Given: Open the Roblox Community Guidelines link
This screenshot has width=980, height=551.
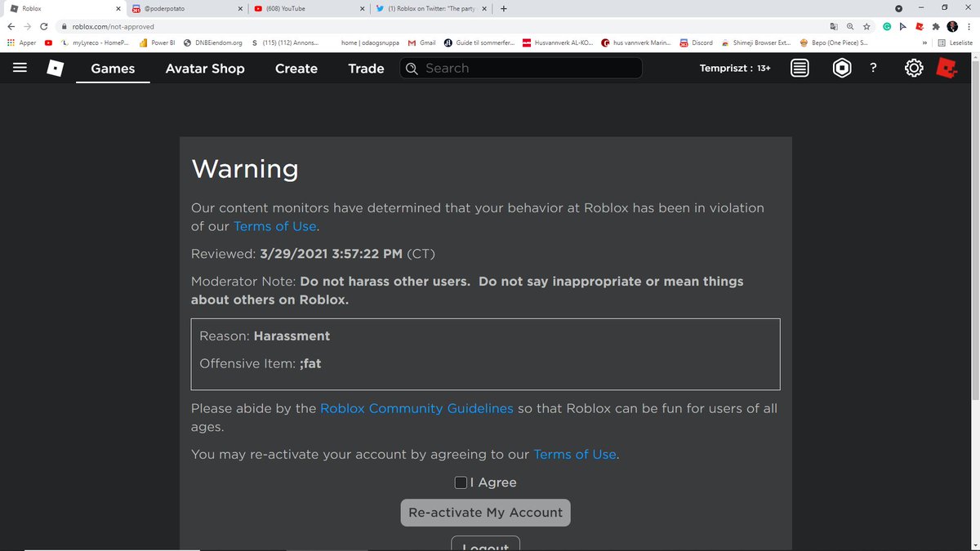Looking at the screenshot, I should point(416,408).
